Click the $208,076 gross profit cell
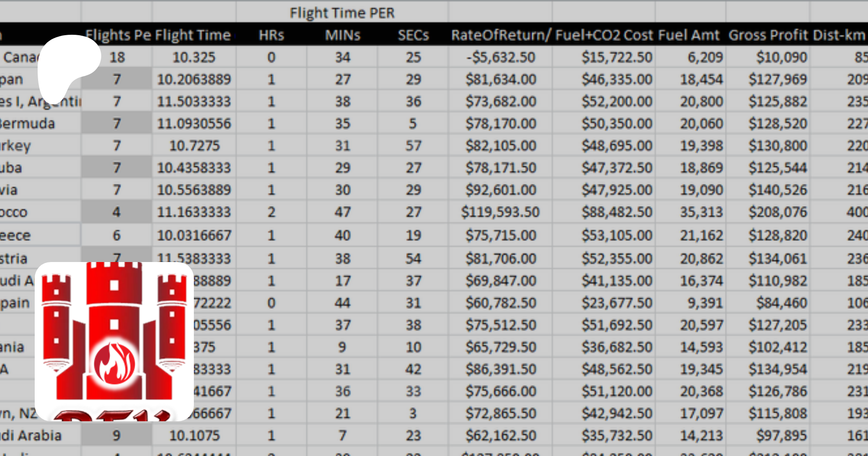This screenshot has height=456, width=868. (777, 212)
